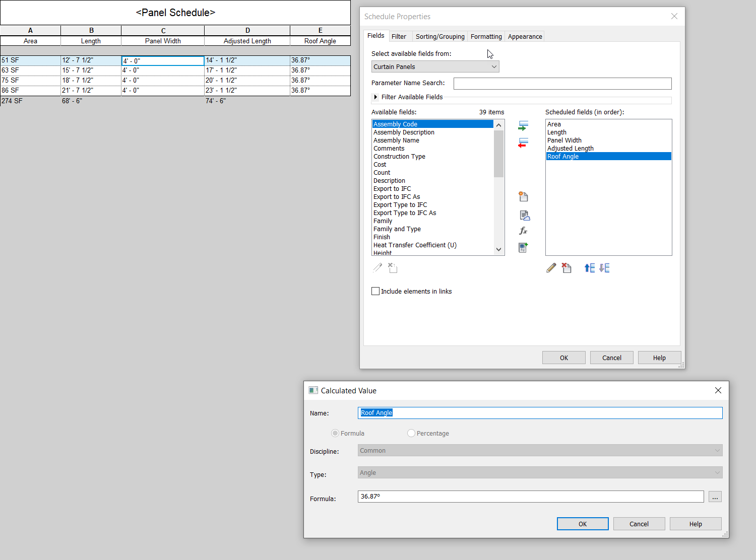The height and width of the screenshot is (560, 756).
Task: Open the Calculated Value fx tool
Action: click(x=523, y=230)
